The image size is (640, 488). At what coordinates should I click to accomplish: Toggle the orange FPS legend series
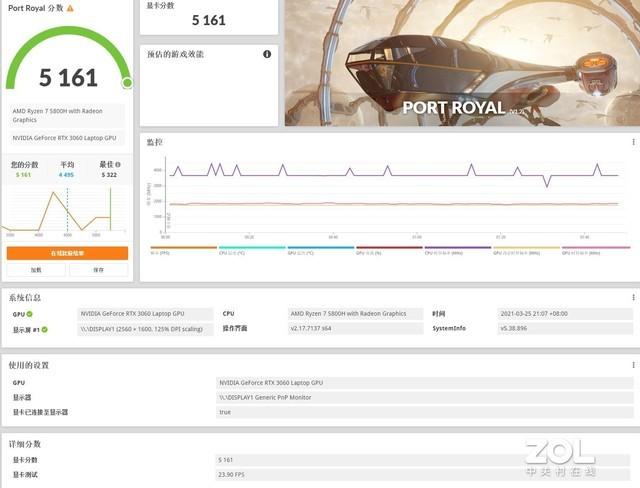(x=183, y=250)
